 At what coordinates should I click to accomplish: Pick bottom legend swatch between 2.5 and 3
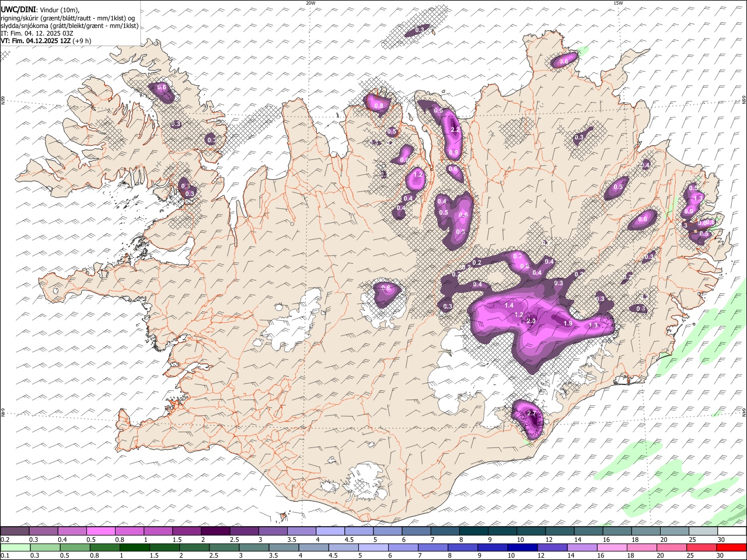point(224,547)
